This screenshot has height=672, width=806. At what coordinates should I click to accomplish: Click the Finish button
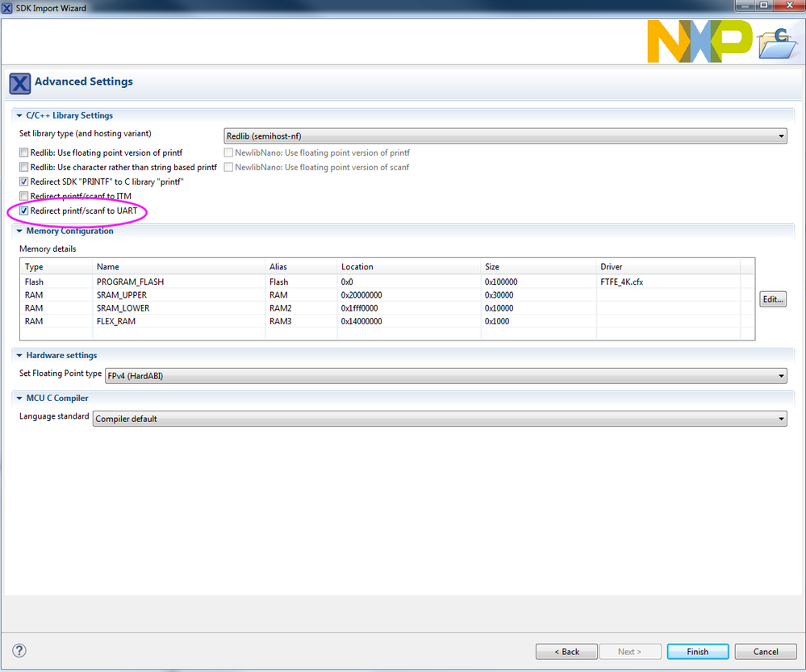point(698,652)
